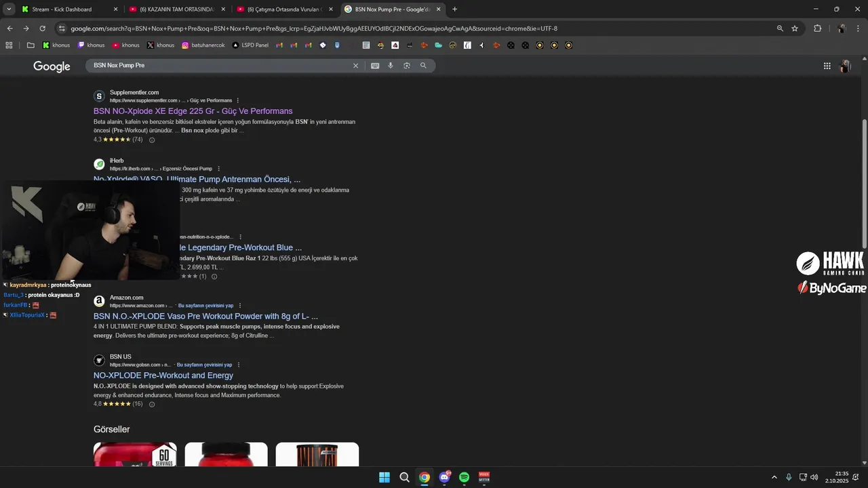This screenshot has width=868, height=488.
Task: Translate the Amazon.com result page
Action: click(x=205, y=306)
